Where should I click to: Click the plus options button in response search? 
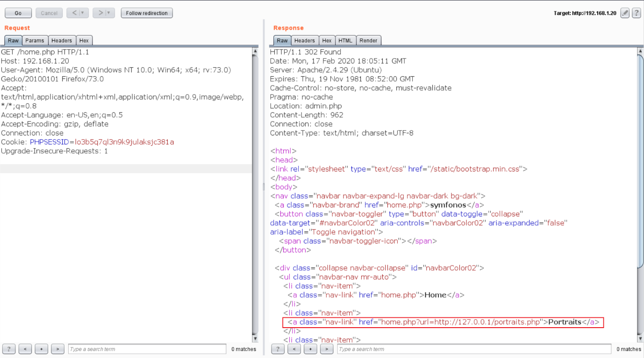point(310,349)
